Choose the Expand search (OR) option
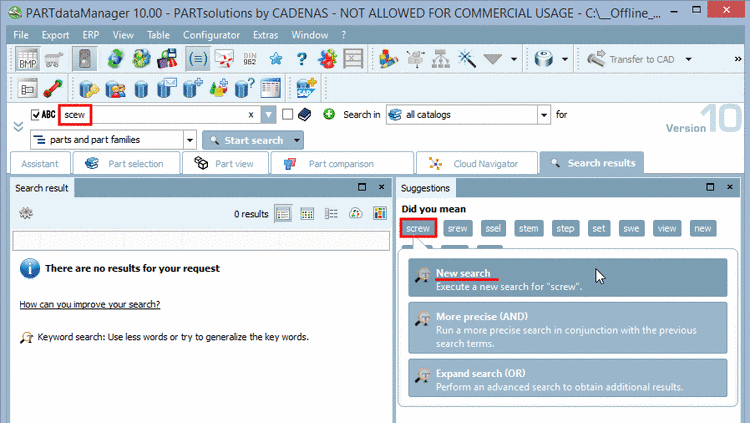 point(568,379)
